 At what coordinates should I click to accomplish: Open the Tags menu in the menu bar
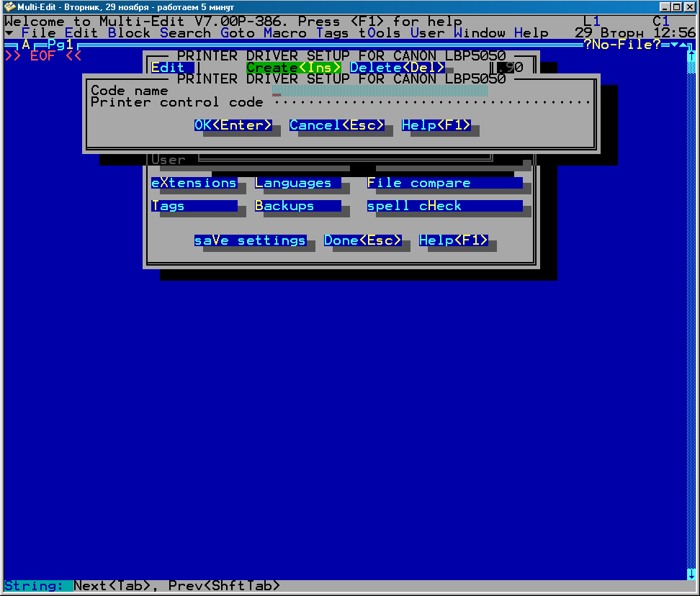[333, 33]
